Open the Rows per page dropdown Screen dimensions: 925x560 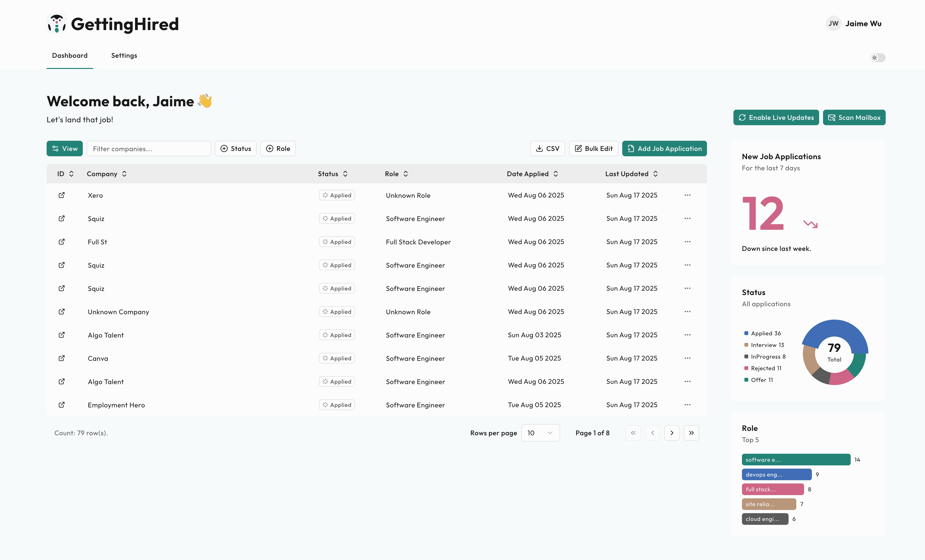tap(540, 433)
